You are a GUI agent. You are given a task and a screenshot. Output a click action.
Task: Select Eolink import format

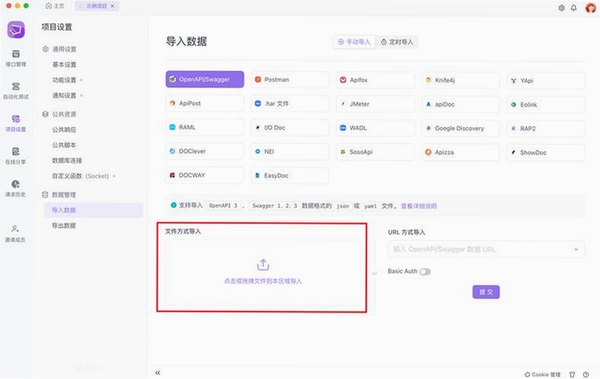click(546, 105)
